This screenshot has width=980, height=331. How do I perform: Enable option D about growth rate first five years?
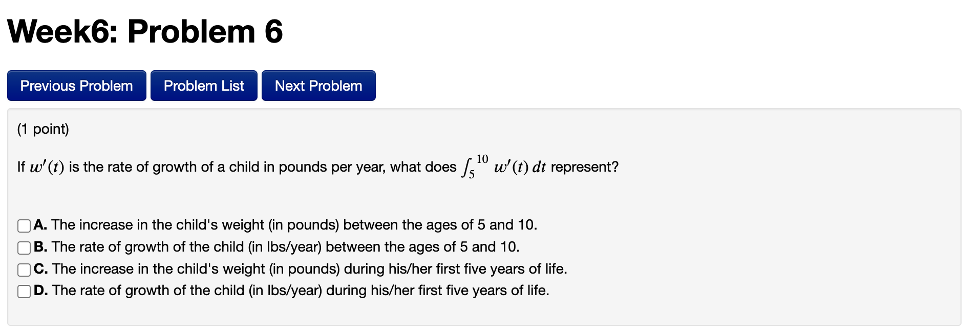tap(23, 291)
